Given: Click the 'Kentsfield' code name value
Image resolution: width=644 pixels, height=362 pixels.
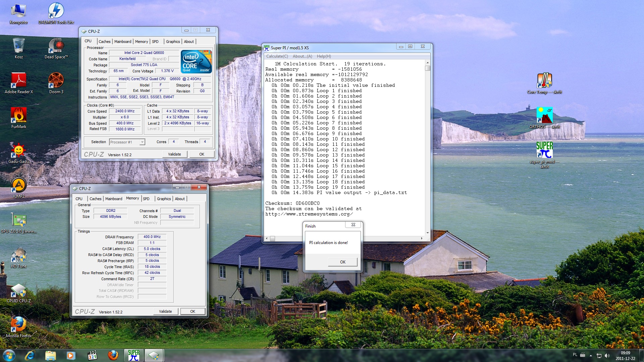Looking at the screenshot, I should [x=127, y=59].
